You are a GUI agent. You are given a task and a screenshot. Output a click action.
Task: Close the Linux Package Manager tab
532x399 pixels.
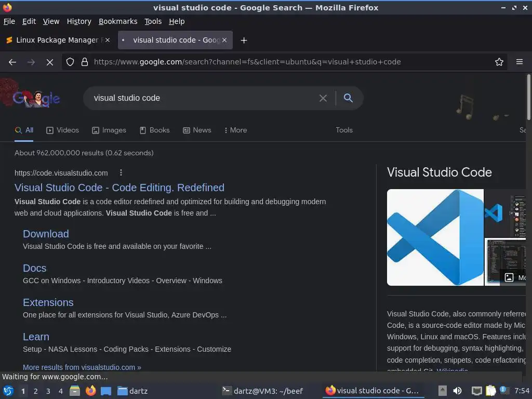coord(108,40)
